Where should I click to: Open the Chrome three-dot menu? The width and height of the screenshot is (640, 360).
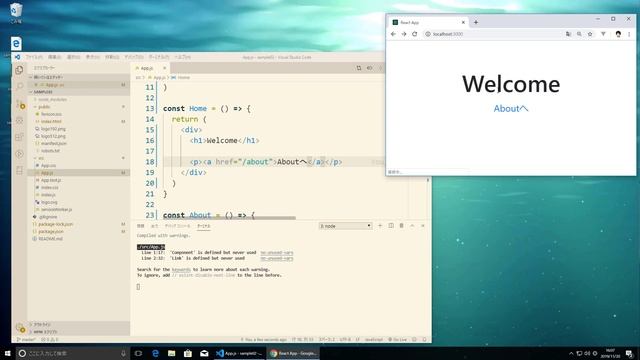coord(629,34)
